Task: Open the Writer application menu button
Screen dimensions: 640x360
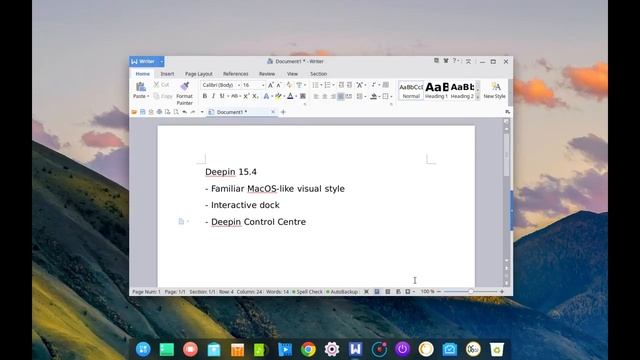Action: [x=144, y=62]
